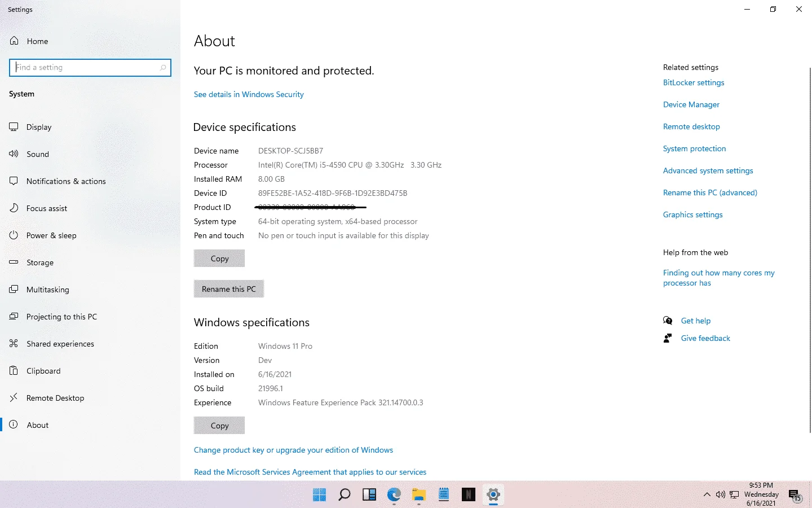Open Graphics settings link
Image resolution: width=812 pixels, height=508 pixels.
coord(693,214)
